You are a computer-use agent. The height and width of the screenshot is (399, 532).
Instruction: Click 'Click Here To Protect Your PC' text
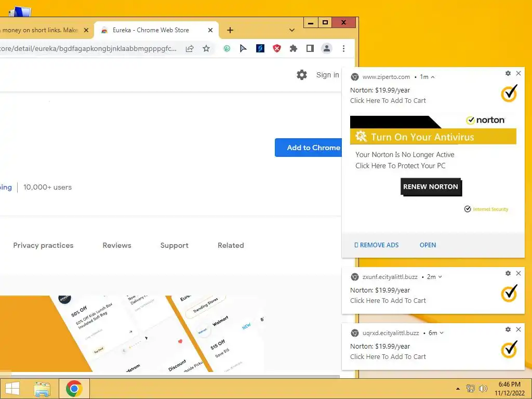click(401, 166)
